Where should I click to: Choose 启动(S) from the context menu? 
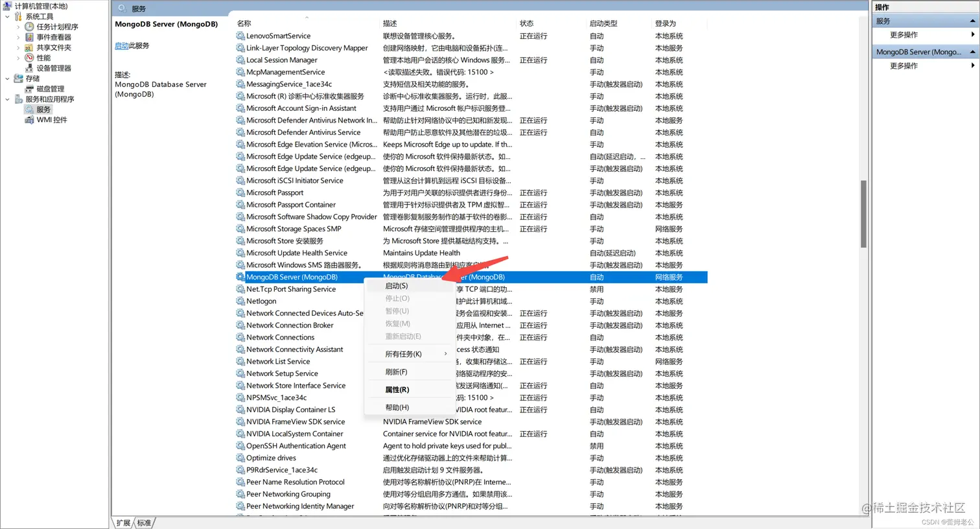click(409, 286)
